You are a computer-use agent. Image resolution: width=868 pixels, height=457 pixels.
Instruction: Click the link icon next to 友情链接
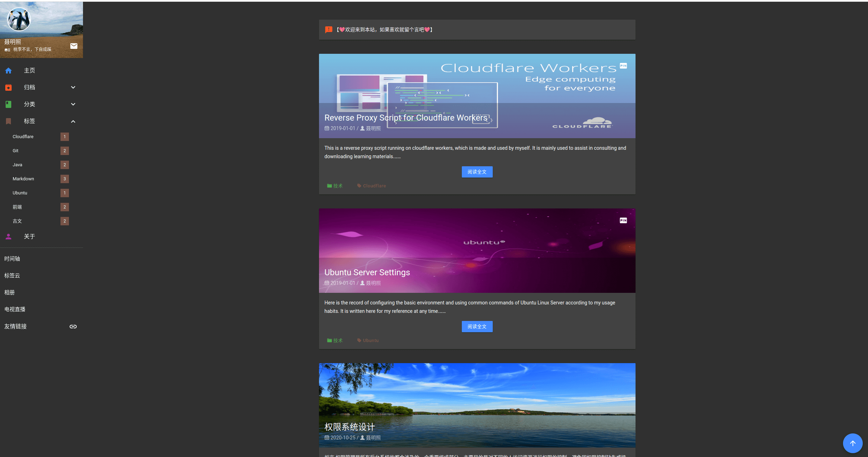73,327
